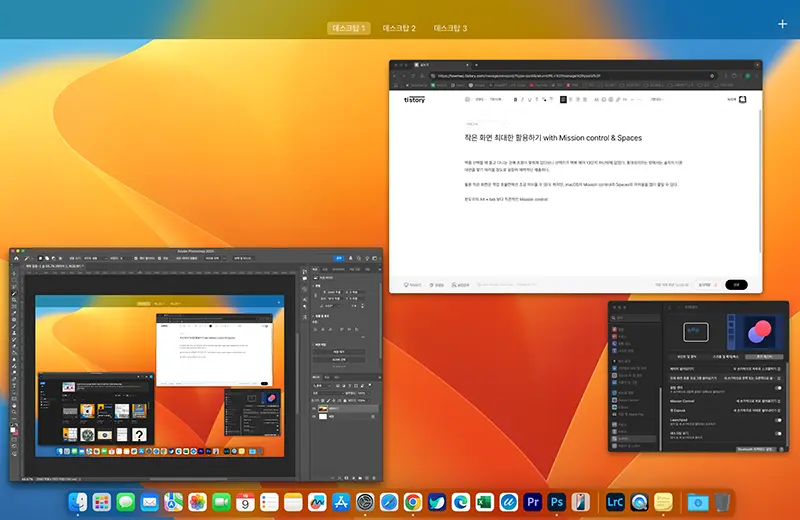Open Lightroom Classic in the Dock
The image size is (800, 520).
(x=615, y=503)
